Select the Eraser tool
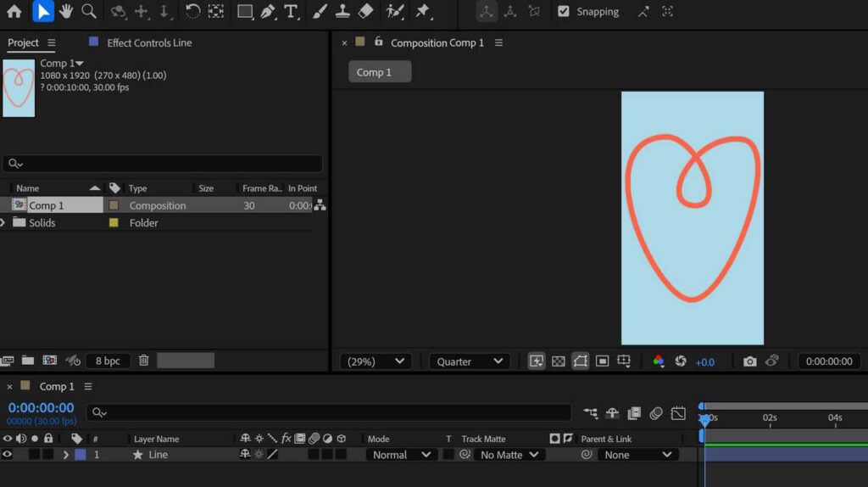The image size is (868, 487). [x=365, y=11]
